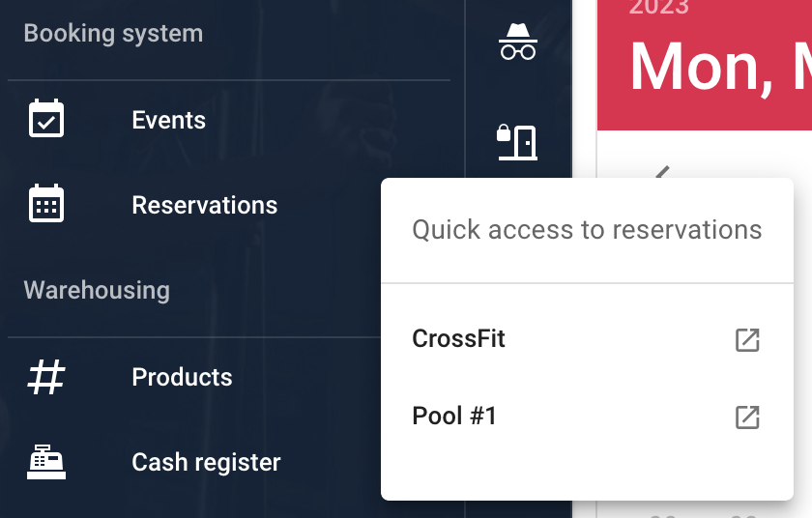Click the Quick access to reservations title
812x518 pixels.
click(587, 229)
